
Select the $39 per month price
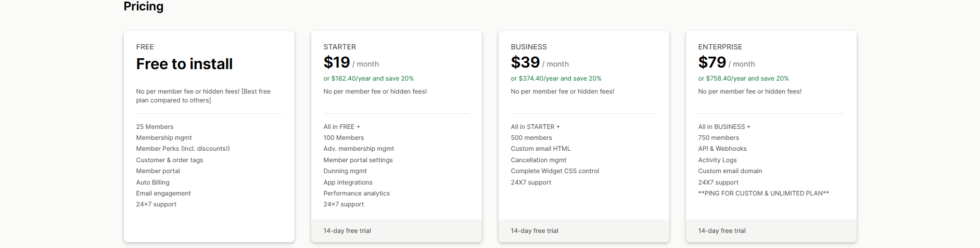click(x=539, y=63)
